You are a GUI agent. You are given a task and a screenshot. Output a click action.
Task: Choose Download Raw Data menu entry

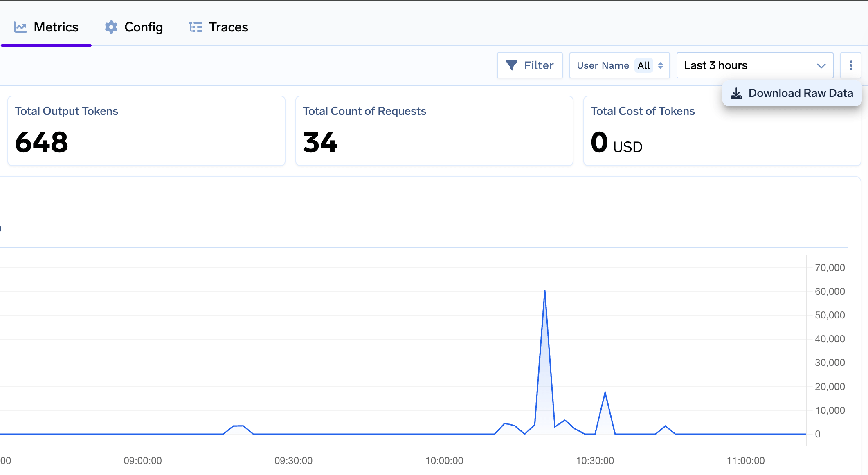click(801, 93)
